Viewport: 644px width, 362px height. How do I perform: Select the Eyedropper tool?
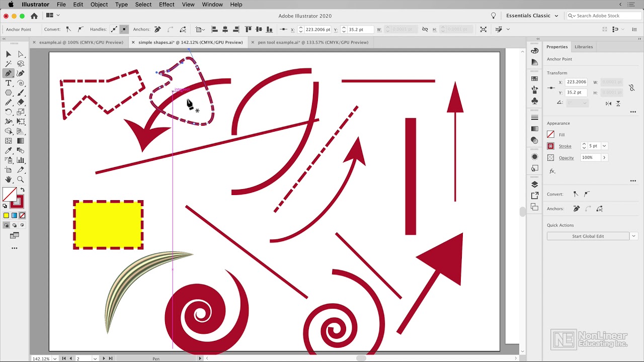[x=9, y=150]
